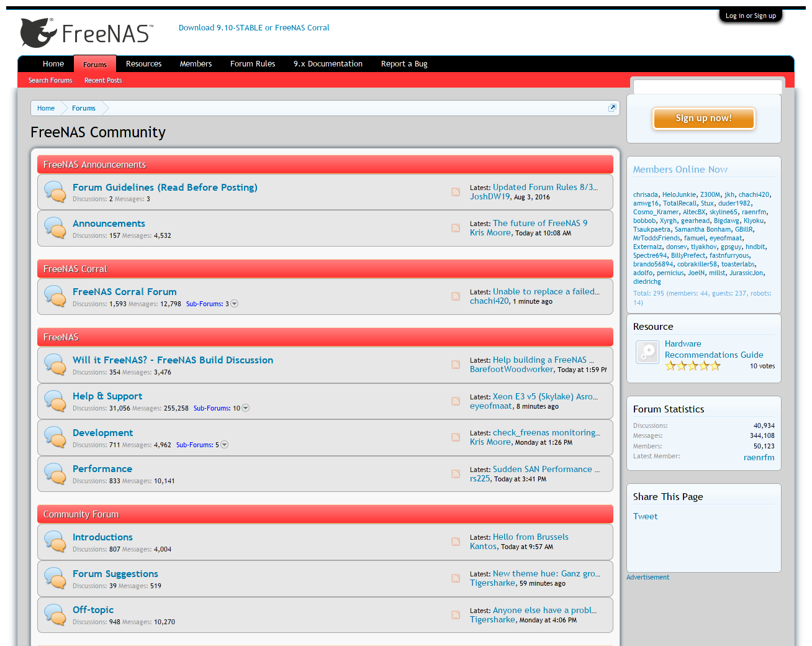The height and width of the screenshot is (646, 812).
Task: Click the Hardware Recommendations Guide resource icon
Action: click(x=647, y=352)
